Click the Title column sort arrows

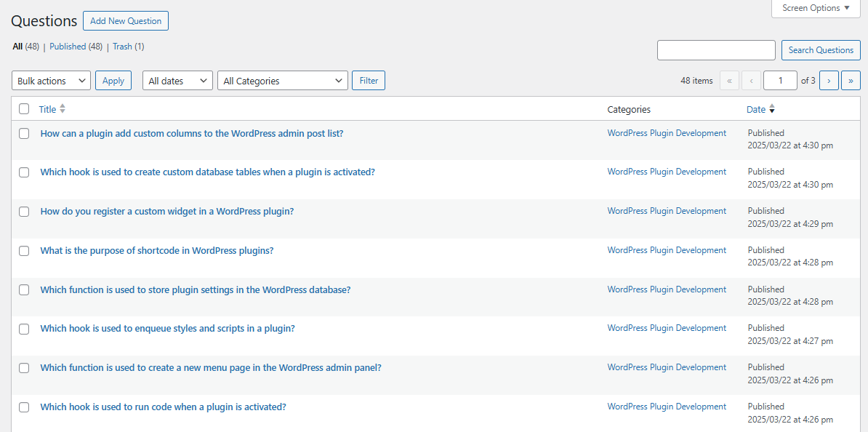point(63,109)
